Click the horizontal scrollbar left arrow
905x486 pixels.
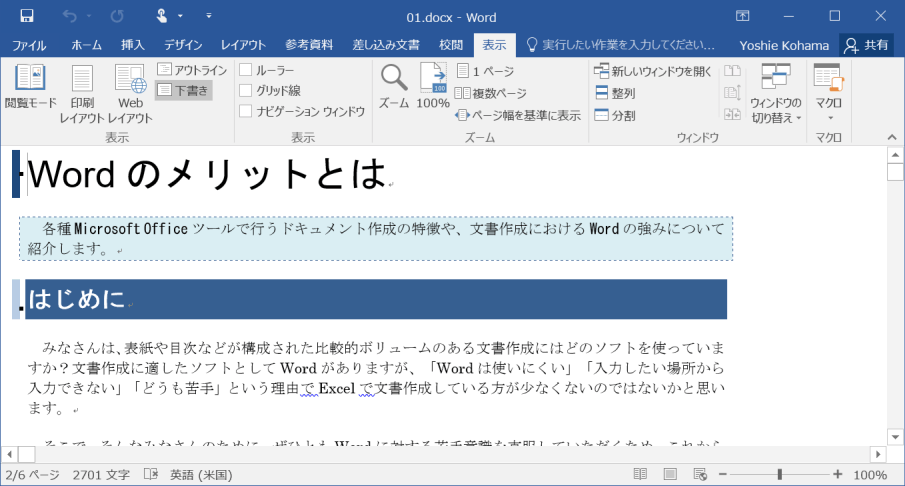[9, 454]
